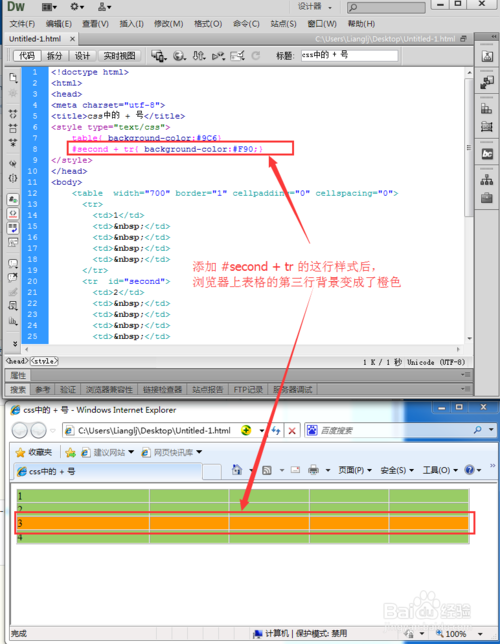Image resolution: width=500 pixels, height=644 pixels.
Task: Open the 页面(P) dropdown in IE
Action: tap(355, 470)
